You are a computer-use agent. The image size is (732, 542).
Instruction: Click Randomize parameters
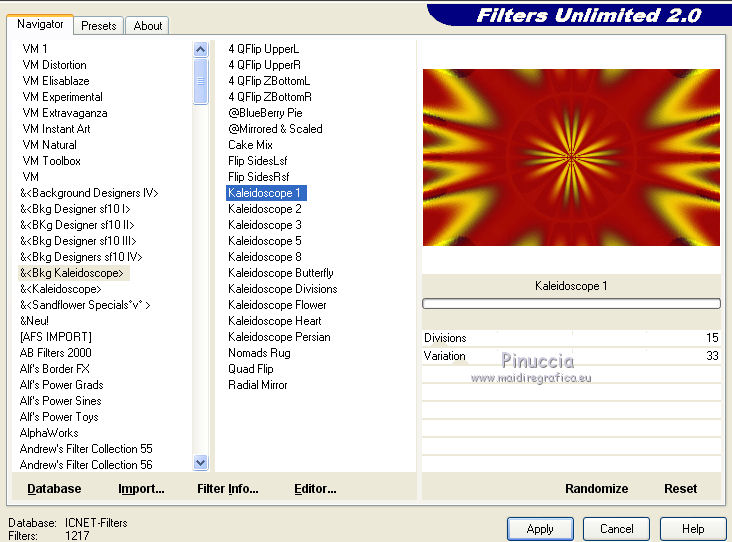596,489
